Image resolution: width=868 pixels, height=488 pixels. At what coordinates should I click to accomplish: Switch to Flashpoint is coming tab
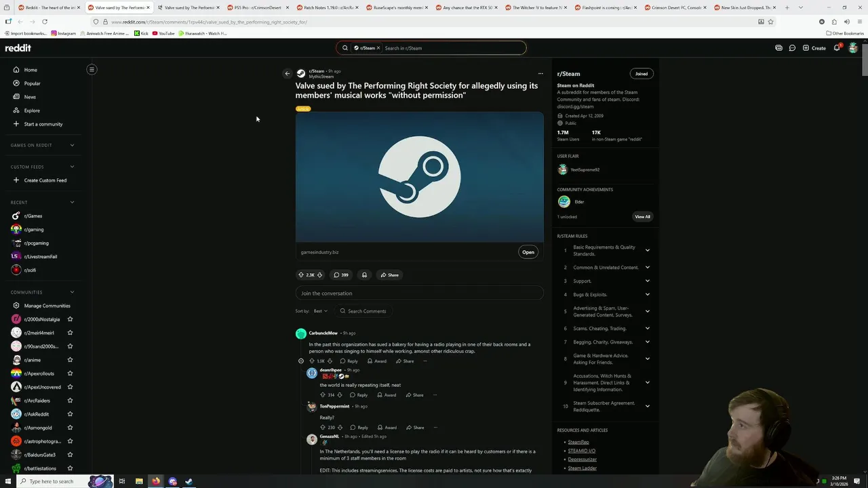point(606,7)
